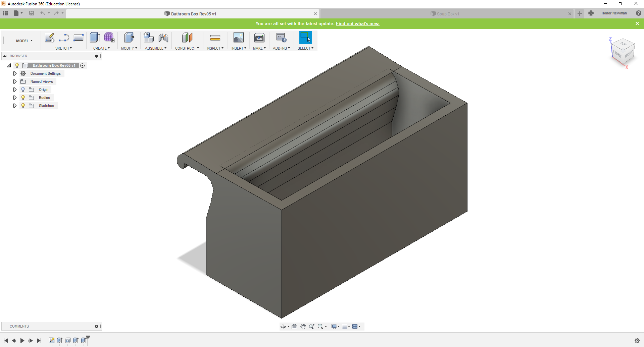Viewport: 644px width, 347px height.
Task: Add a new design tab with plus
Action: click(x=580, y=13)
